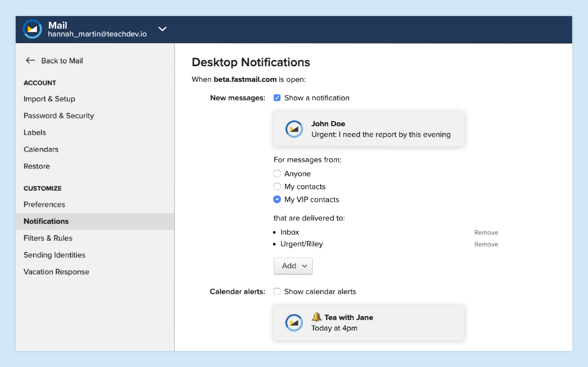Screen dimensions: 588x367
Task: Click mail icon in Tea with Jane preview
Action: [x=294, y=323]
